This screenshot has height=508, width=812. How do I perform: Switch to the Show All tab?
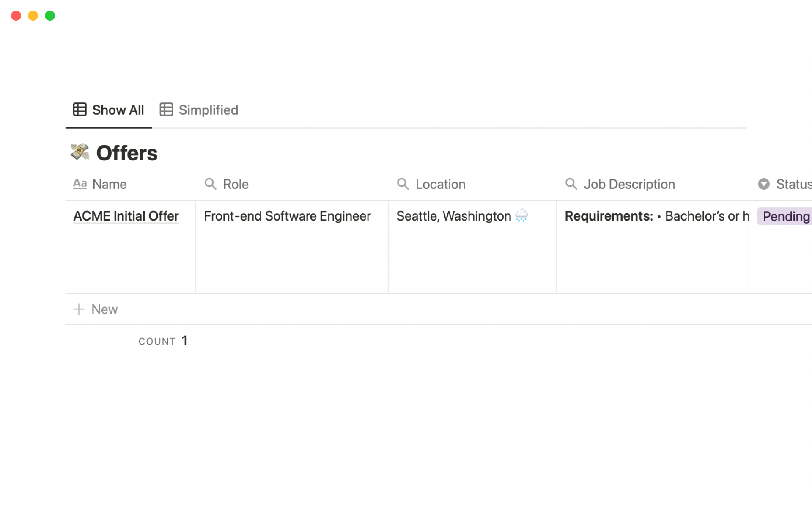click(x=109, y=110)
